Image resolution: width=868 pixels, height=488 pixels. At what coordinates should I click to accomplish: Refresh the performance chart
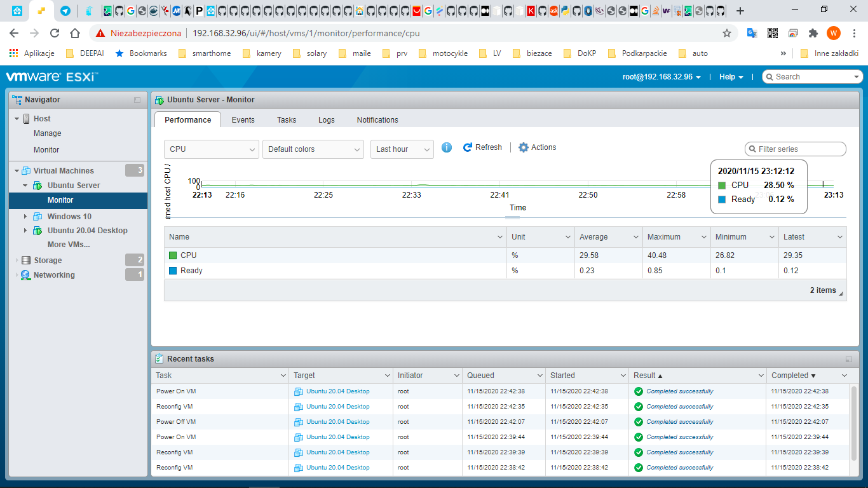pos(483,147)
